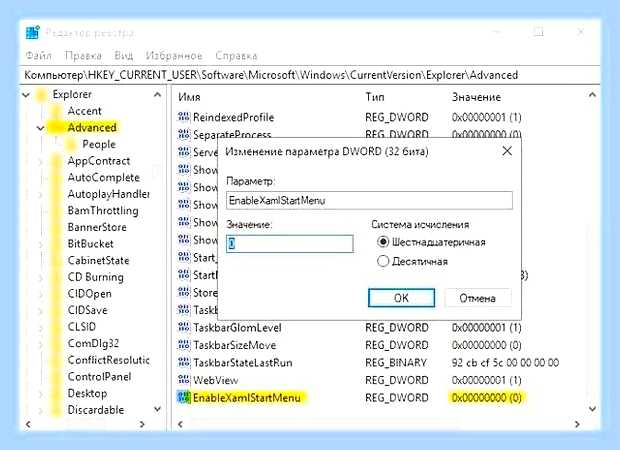Select the Десятичная radio button
Image resolution: width=620 pixels, height=450 pixels.
point(383,261)
